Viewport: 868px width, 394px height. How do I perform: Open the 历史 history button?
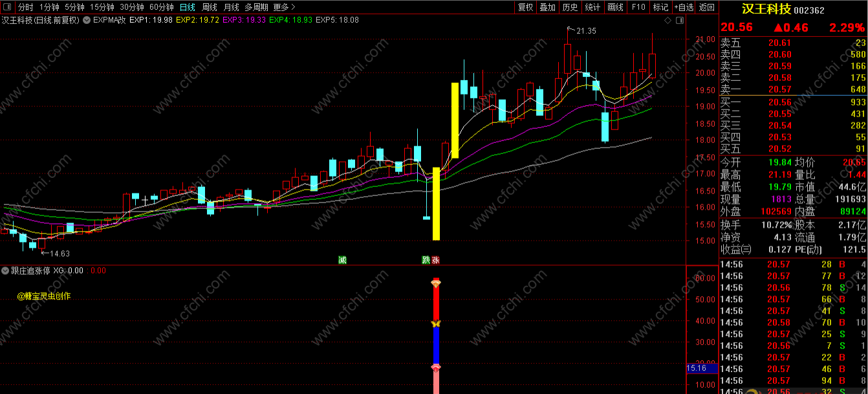[x=570, y=7]
